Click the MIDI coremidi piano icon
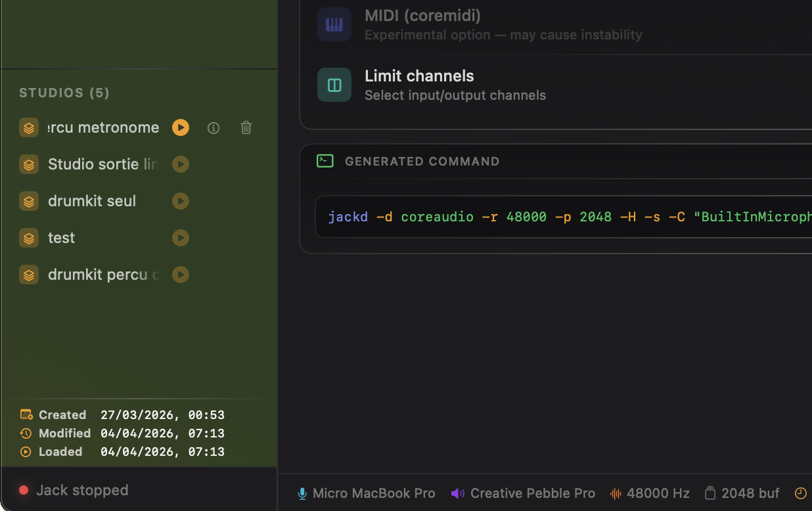This screenshot has height=511, width=812. [334, 25]
